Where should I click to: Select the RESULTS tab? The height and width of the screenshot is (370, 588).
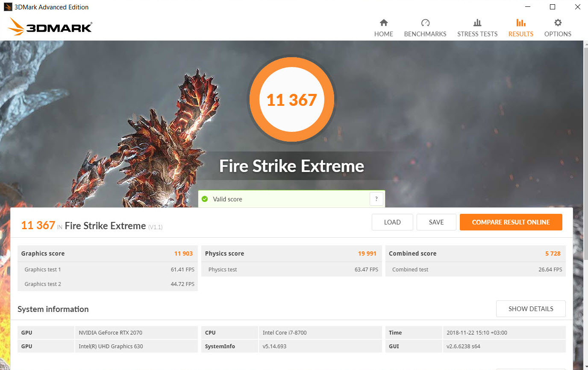point(520,28)
